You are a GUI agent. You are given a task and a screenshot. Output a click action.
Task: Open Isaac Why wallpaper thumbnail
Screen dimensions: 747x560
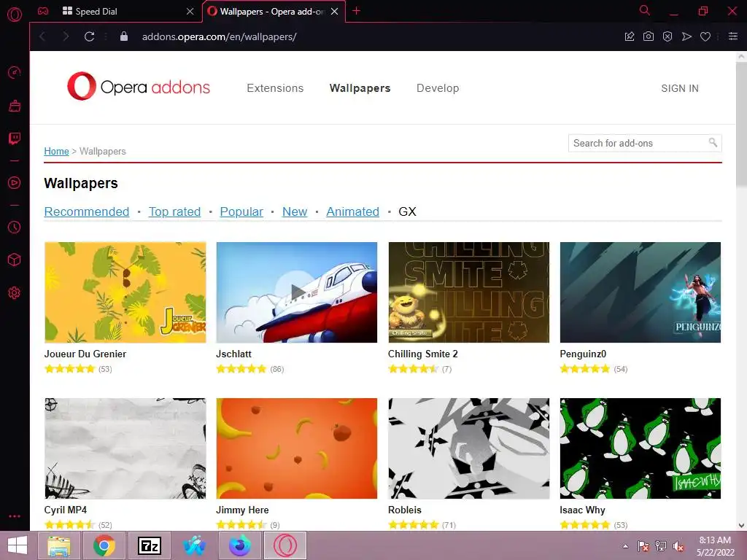point(640,448)
